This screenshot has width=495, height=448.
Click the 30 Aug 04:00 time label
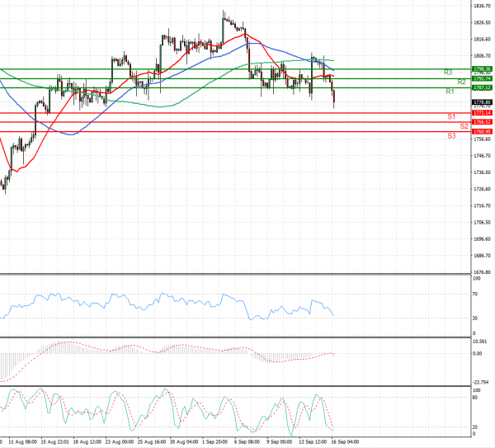click(184, 441)
